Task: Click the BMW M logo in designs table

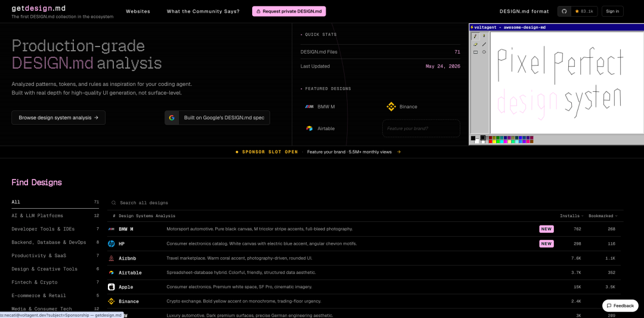Action: (x=111, y=229)
